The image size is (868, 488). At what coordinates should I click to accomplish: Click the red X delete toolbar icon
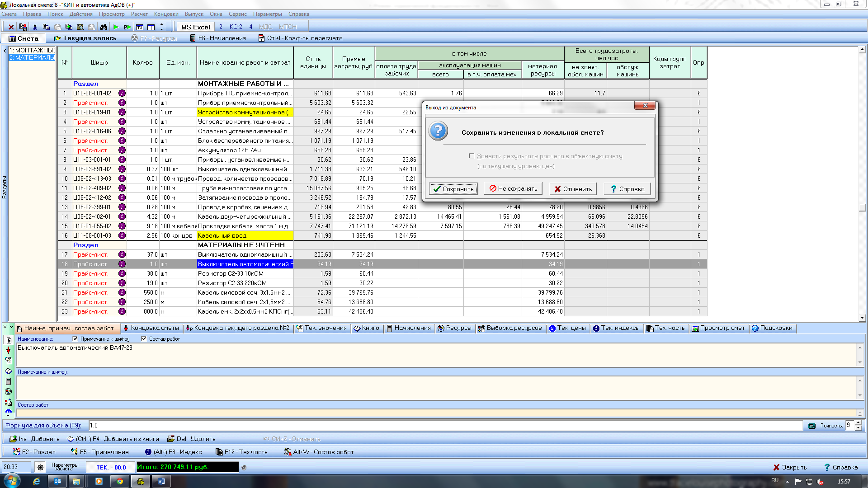click(x=11, y=27)
